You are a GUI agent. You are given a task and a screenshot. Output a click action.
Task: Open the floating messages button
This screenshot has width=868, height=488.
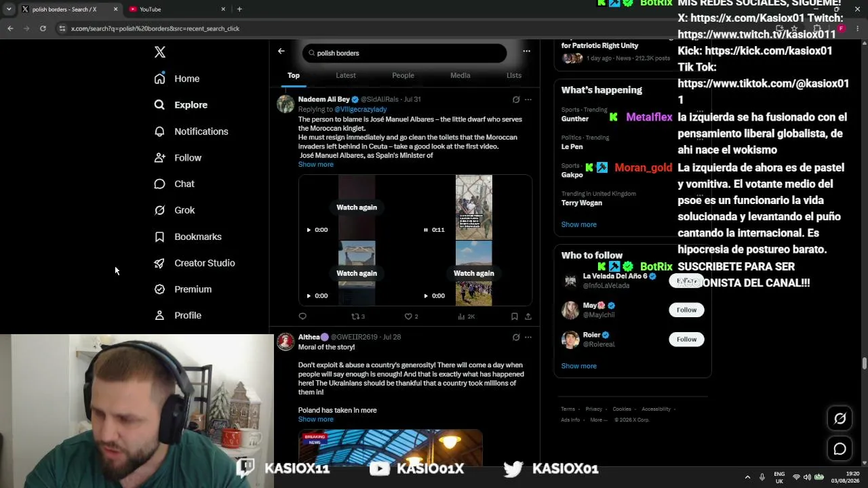click(x=840, y=449)
